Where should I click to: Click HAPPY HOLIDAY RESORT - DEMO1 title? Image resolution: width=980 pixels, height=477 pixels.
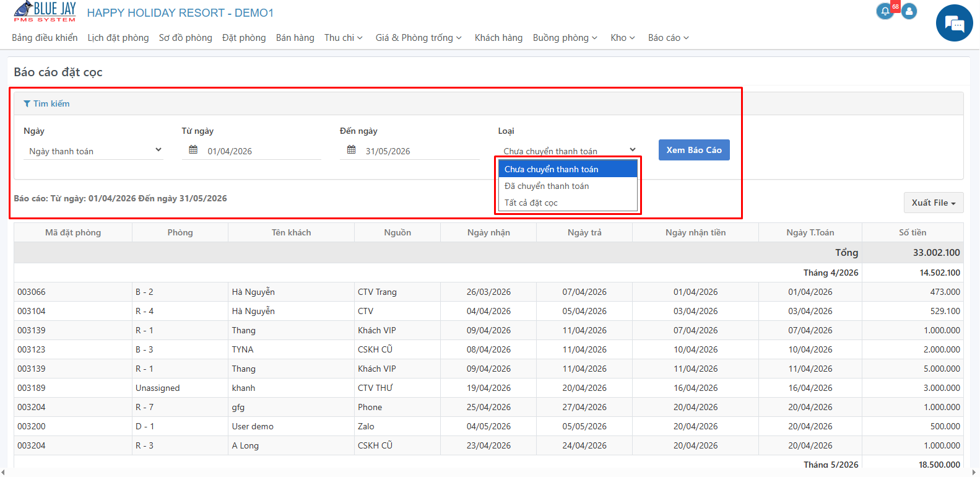[x=180, y=13]
